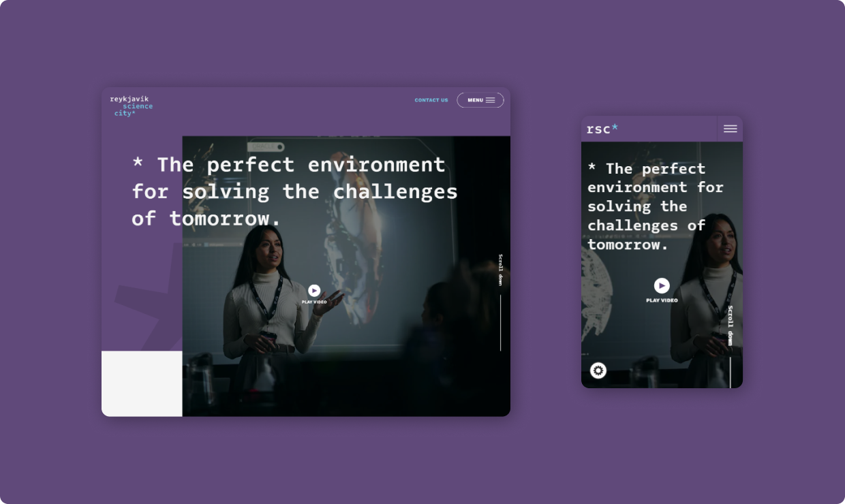This screenshot has height=504, width=845.
Task: Click the reykjavik science city logo
Action: point(132,106)
